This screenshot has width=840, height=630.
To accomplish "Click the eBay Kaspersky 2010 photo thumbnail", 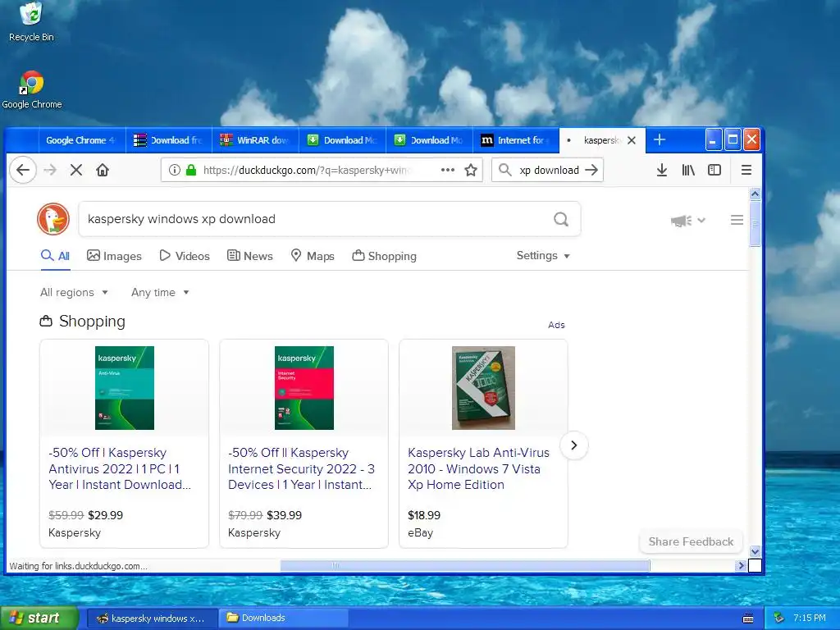I will pos(483,388).
